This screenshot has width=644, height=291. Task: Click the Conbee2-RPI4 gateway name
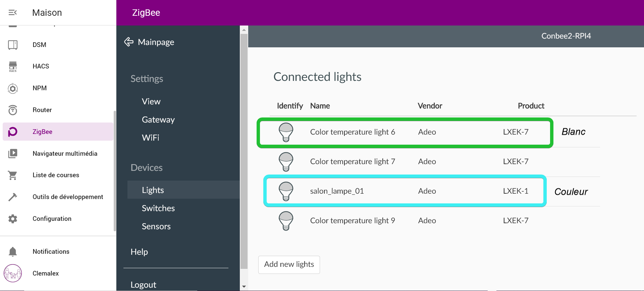pyautogui.click(x=566, y=36)
